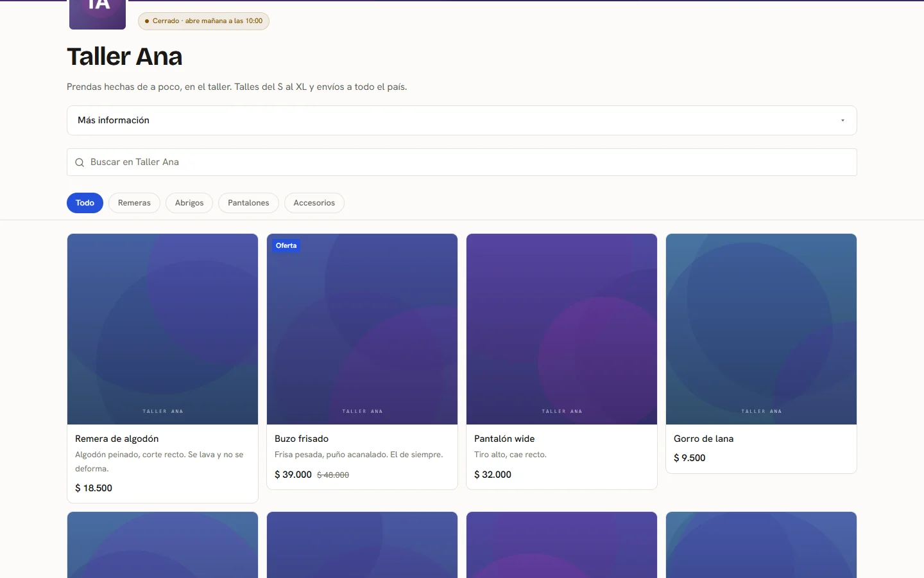Click the Pantalón wide title
The height and width of the screenshot is (578, 924).
tap(504, 439)
